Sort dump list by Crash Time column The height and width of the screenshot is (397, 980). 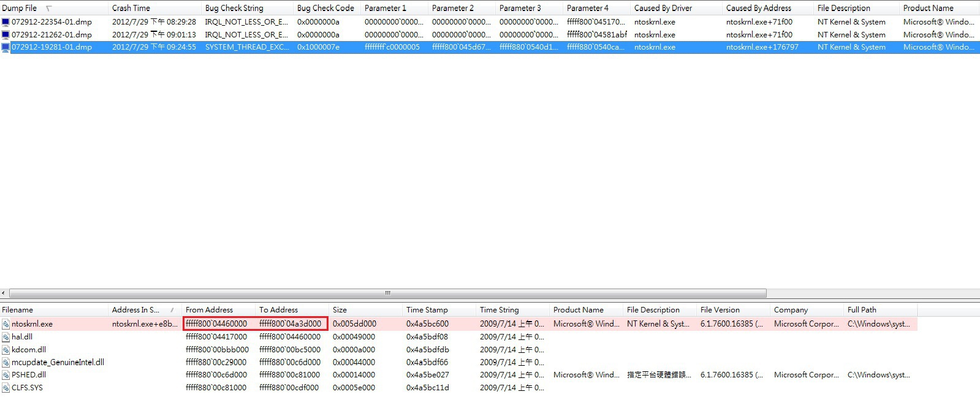(x=155, y=8)
